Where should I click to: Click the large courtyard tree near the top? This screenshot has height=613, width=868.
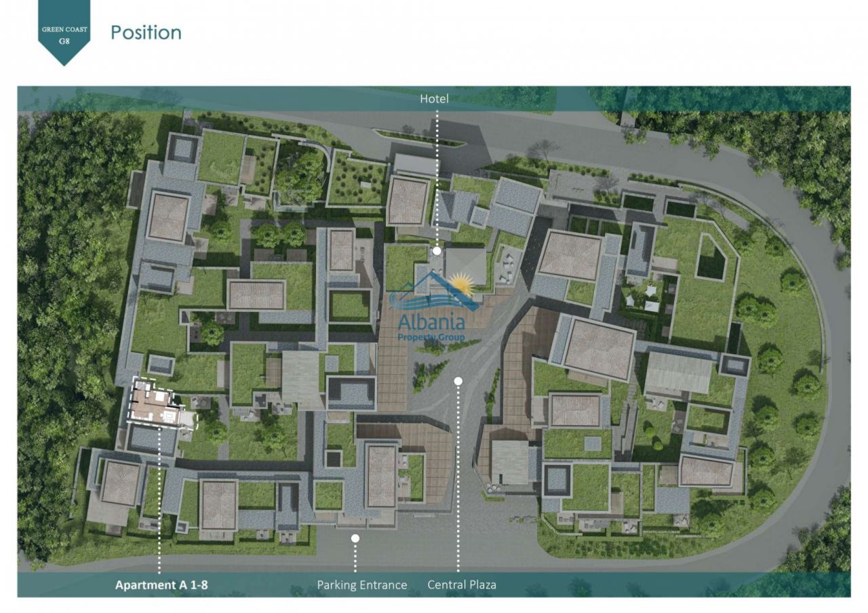click(x=299, y=176)
